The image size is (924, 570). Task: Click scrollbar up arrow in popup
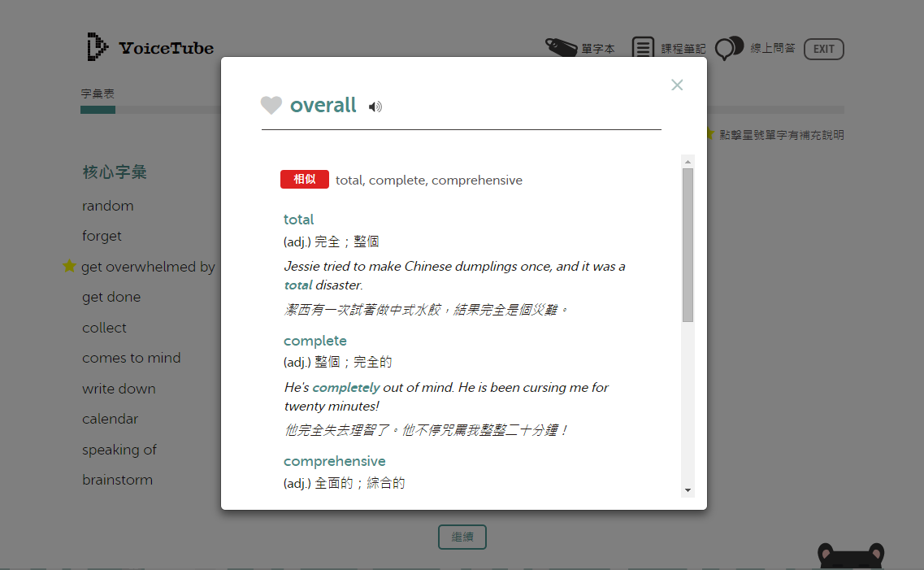point(688,161)
